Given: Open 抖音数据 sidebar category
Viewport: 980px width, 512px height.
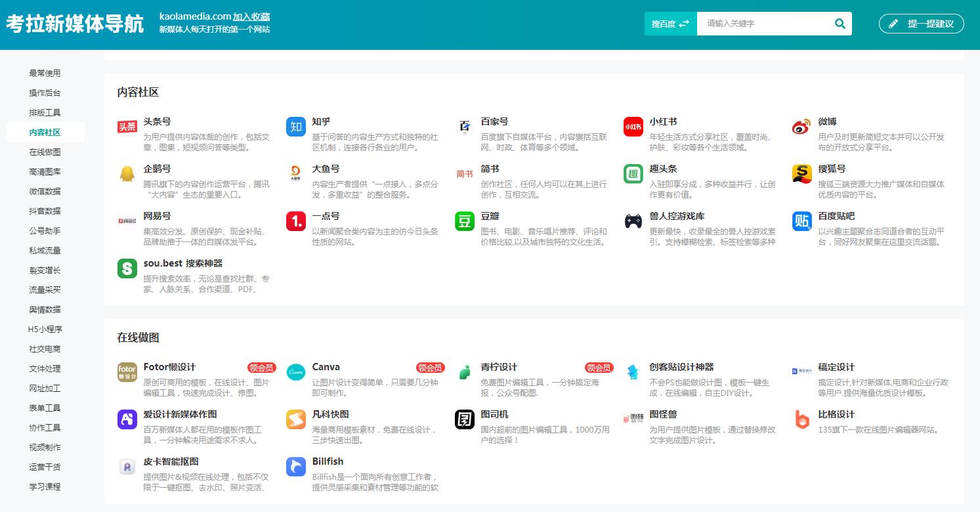Looking at the screenshot, I should tap(45, 211).
